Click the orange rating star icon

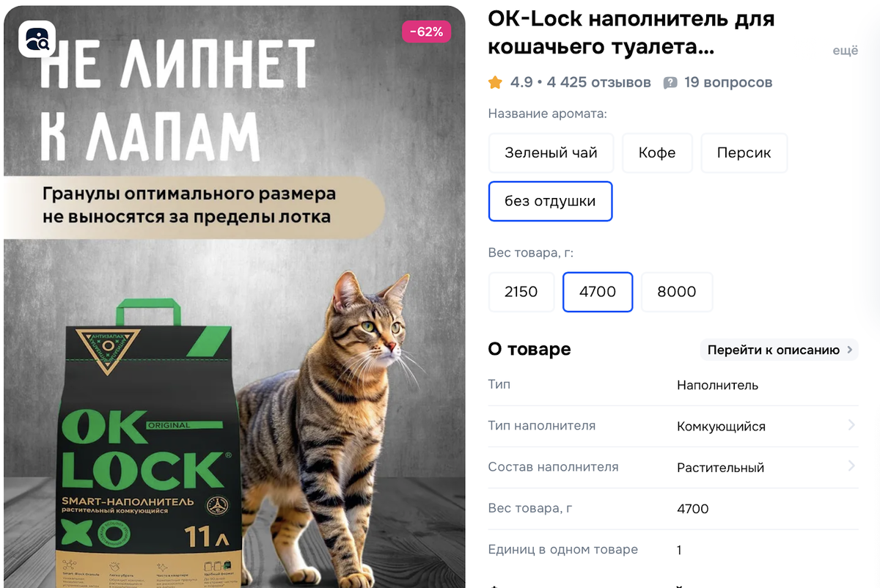[496, 82]
